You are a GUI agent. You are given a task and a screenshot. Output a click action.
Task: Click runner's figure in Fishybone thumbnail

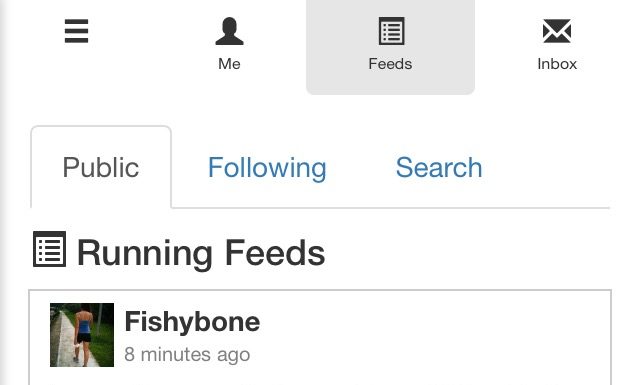tap(83, 334)
